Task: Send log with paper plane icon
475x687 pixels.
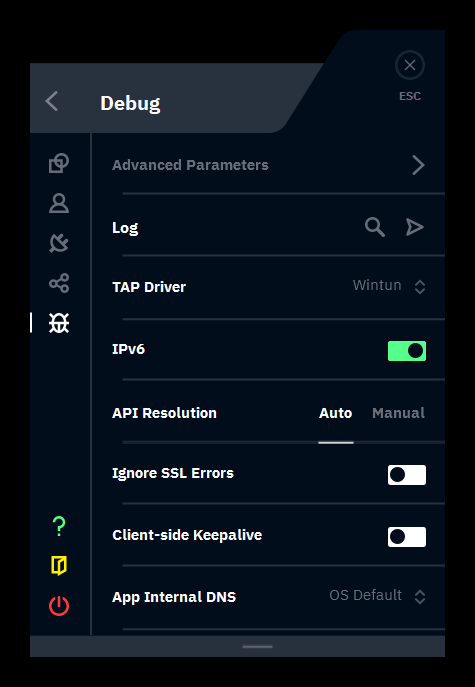Action: pyautogui.click(x=414, y=227)
